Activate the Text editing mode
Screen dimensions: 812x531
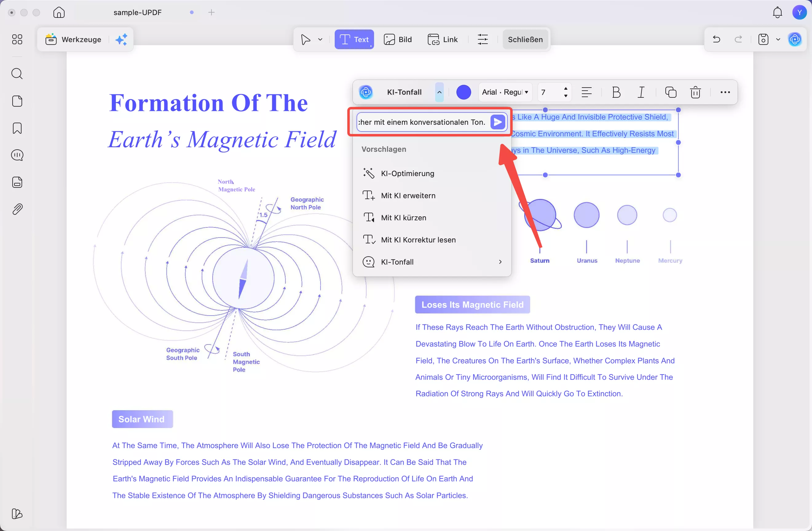(x=354, y=40)
